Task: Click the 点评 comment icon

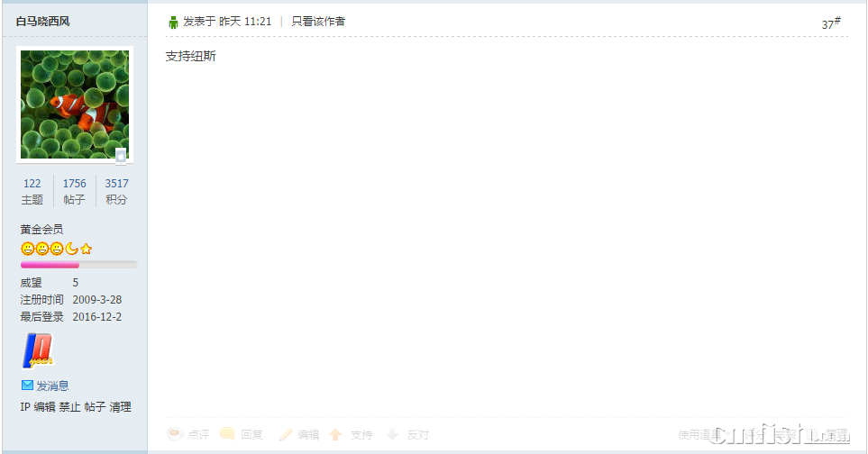Action: (175, 435)
